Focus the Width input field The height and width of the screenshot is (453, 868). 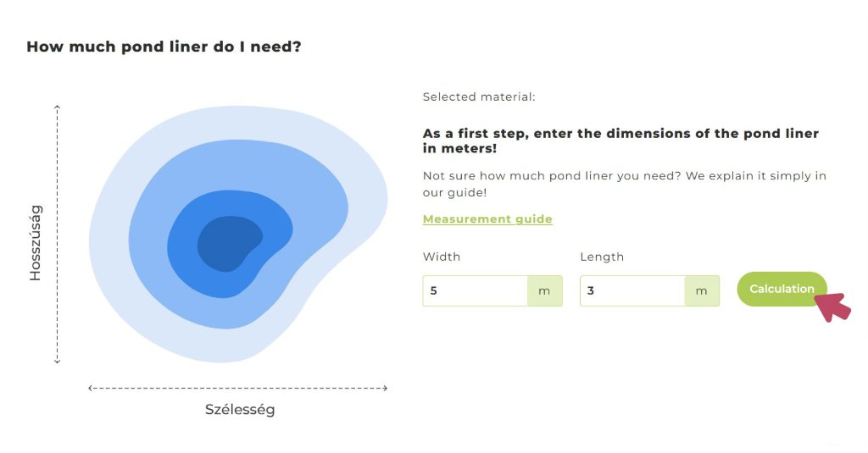(x=475, y=290)
